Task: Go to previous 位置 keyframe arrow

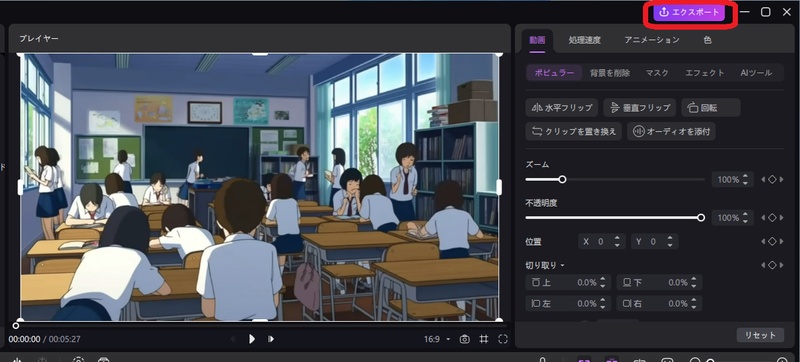Action: click(763, 242)
